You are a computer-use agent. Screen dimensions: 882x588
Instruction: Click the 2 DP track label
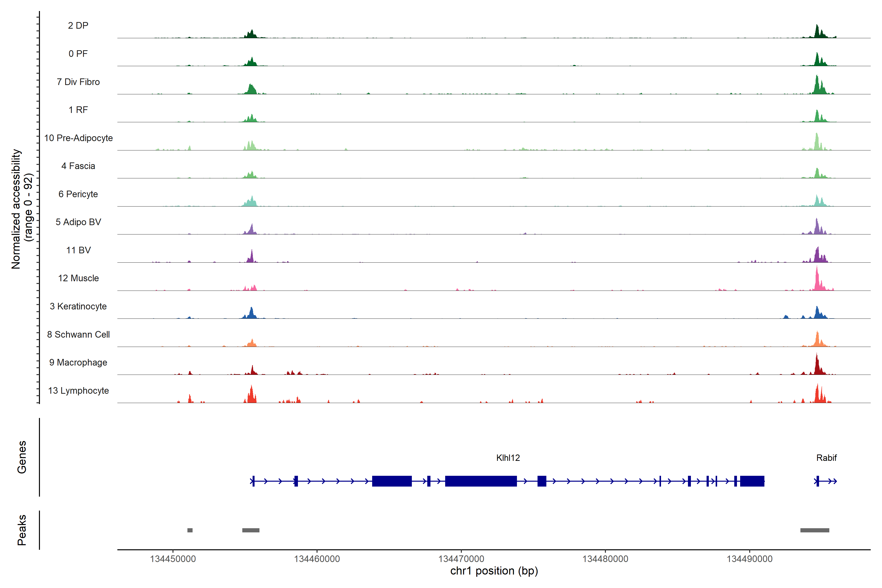tap(78, 25)
